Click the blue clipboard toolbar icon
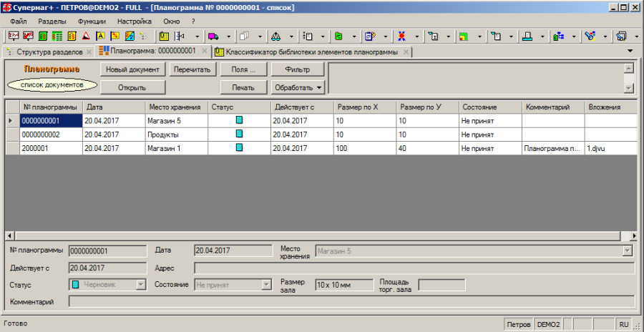This screenshot has width=644, height=332. [x=370, y=36]
